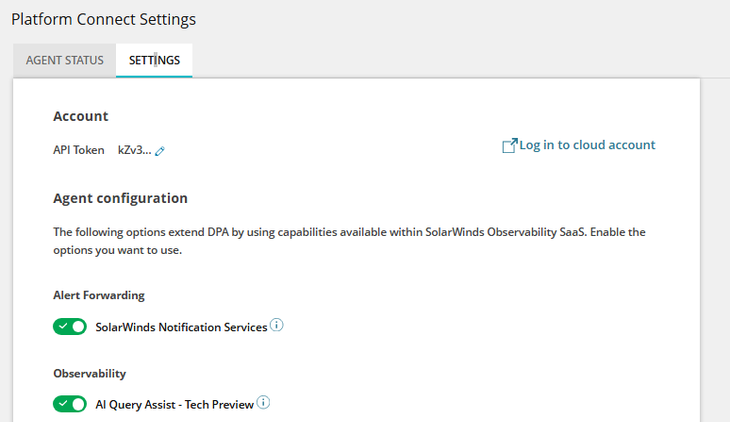Click the 'Agent configuration' section heading
This screenshot has height=422, width=730.
pyautogui.click(x=120, y=198)
